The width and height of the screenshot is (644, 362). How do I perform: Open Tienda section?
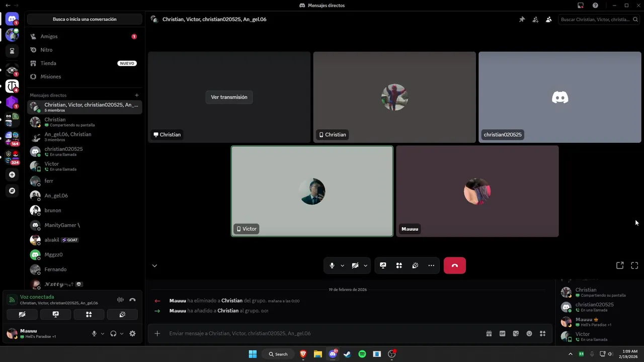point(85,63)
